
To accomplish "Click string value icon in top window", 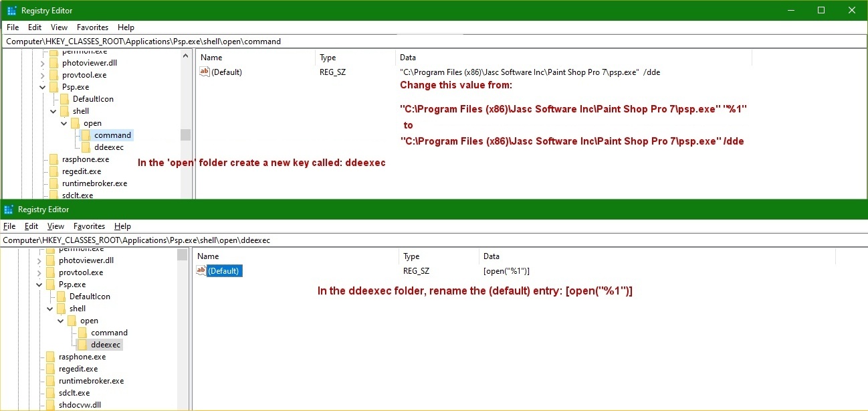I will (205, 72).
